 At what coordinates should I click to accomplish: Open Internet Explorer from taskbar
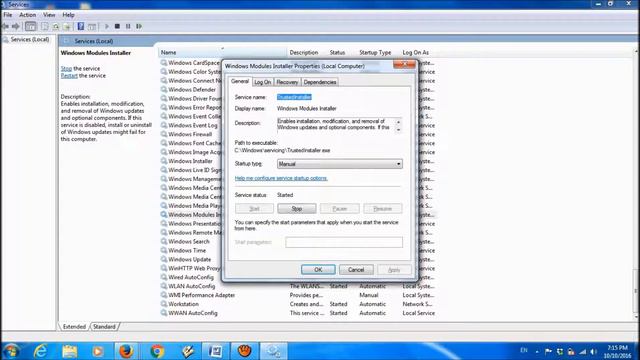click(40, 351)
